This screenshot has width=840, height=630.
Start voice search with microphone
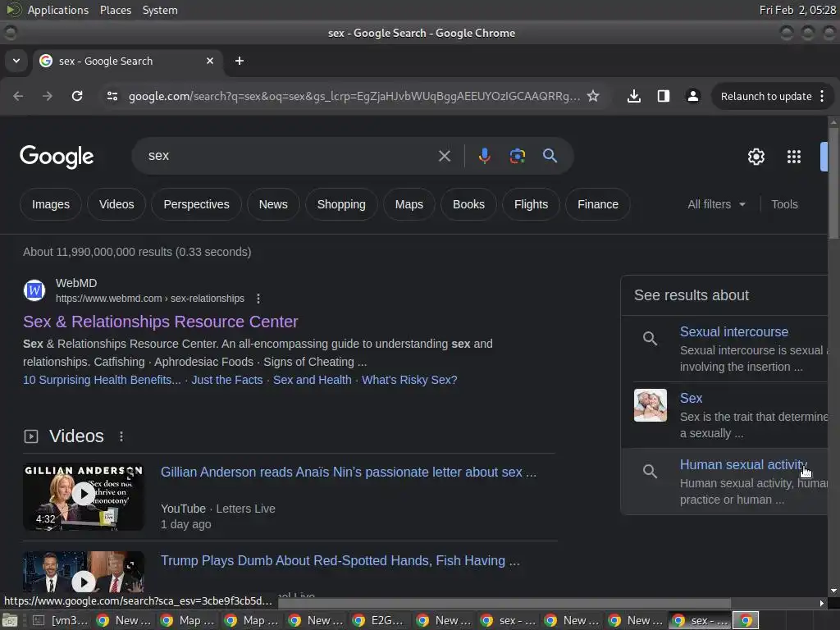[484, 156]
